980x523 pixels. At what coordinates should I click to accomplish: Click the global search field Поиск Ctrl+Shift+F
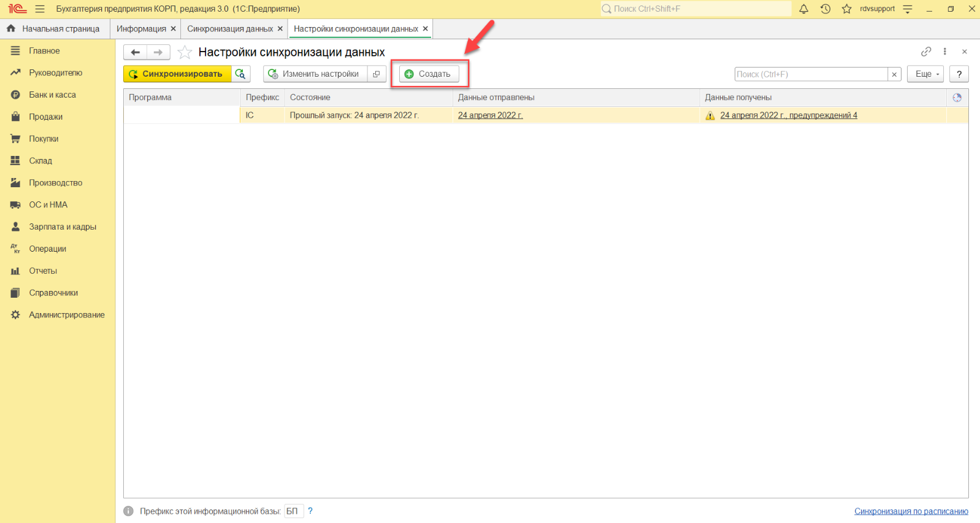point(695,9)
